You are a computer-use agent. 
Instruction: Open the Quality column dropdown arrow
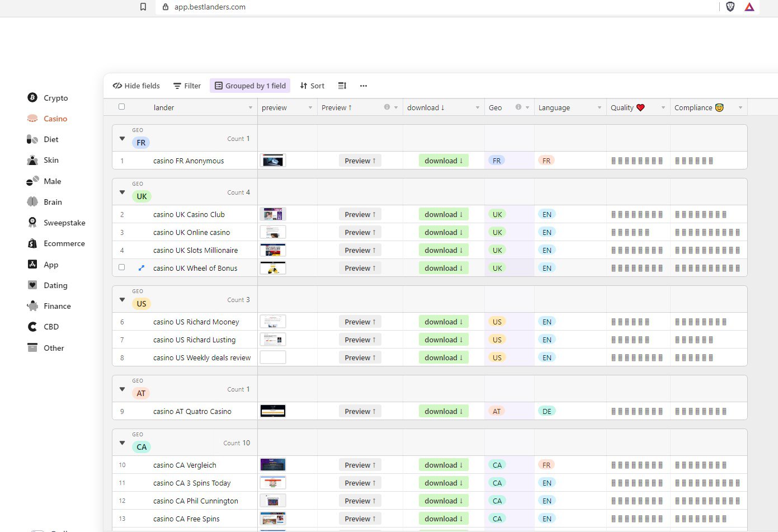click(663, 107)
